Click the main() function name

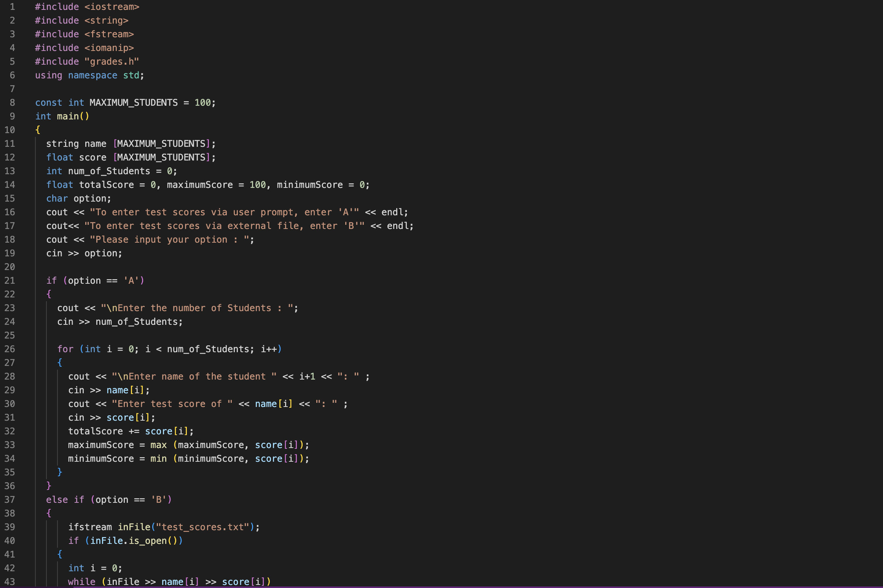[68, 116]
